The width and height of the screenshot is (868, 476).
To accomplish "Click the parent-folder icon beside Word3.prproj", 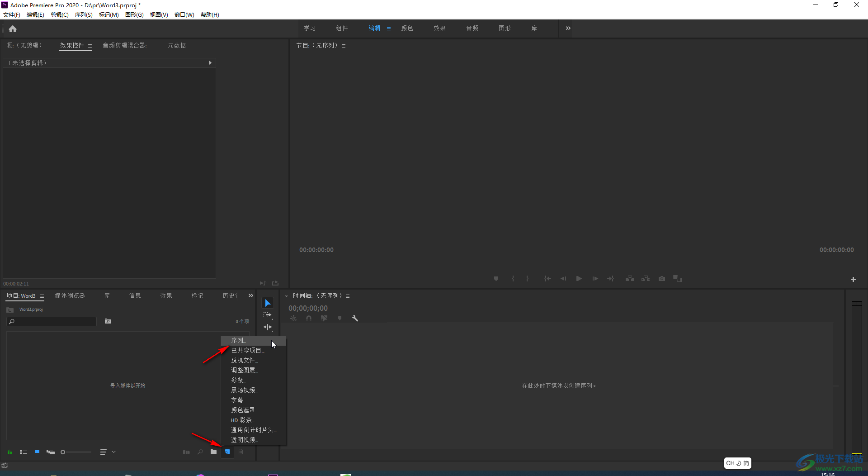I will (10, 310).
